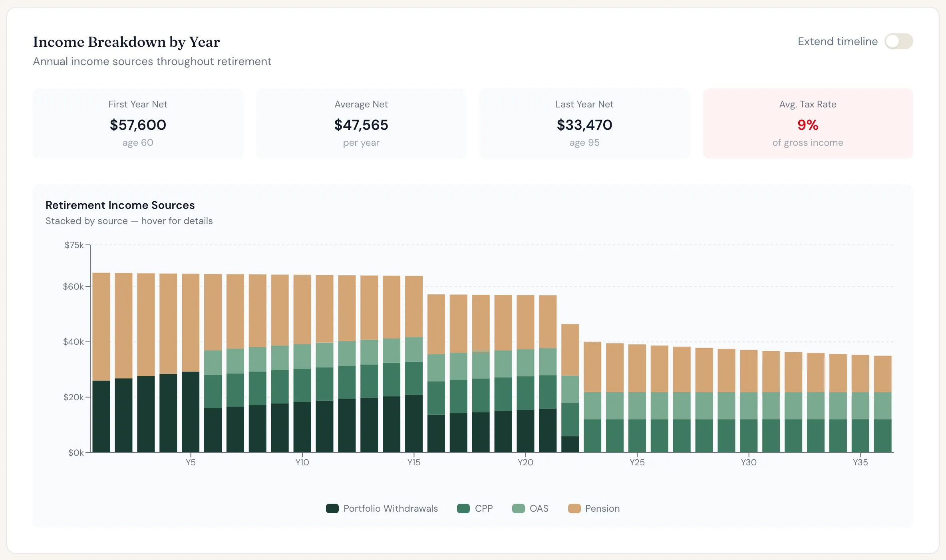Screen dimensions: 946x560
Task: Click the Pension legend swatch
Action: tap(574, 508)
